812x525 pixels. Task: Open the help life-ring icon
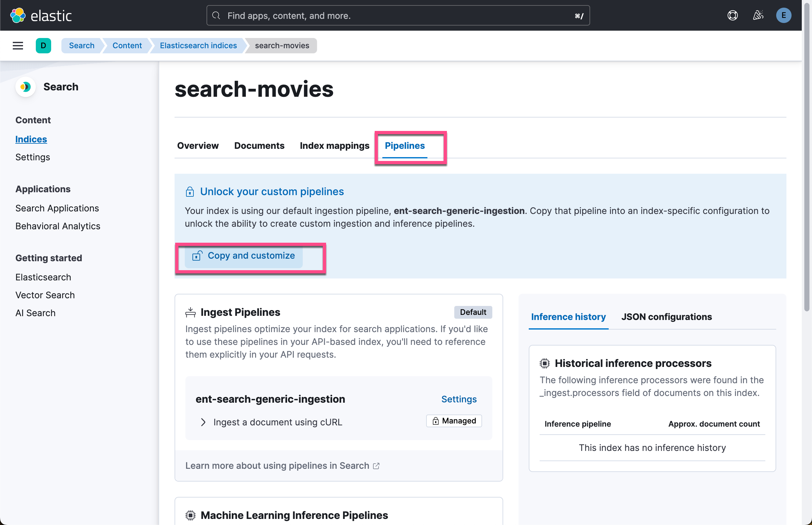click(x=732, y=15)
